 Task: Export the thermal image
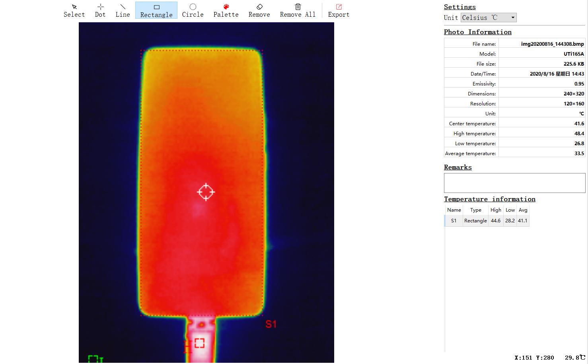pyautogui.click(x=339, y=10)
